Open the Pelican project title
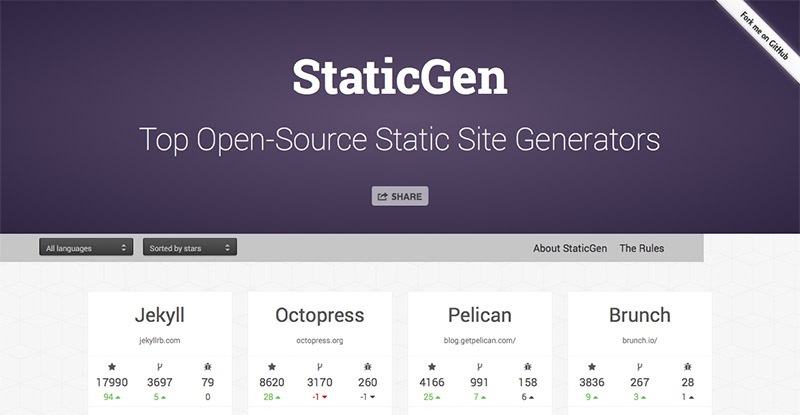Image resolution: width=800 pixels, height=415 pixels. tap(480, 315)
